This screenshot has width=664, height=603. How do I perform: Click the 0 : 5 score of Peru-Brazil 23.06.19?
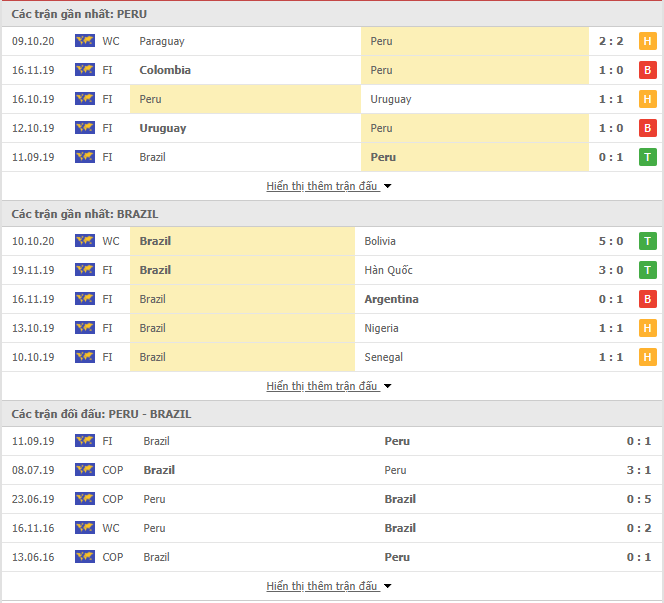(639, 499)
